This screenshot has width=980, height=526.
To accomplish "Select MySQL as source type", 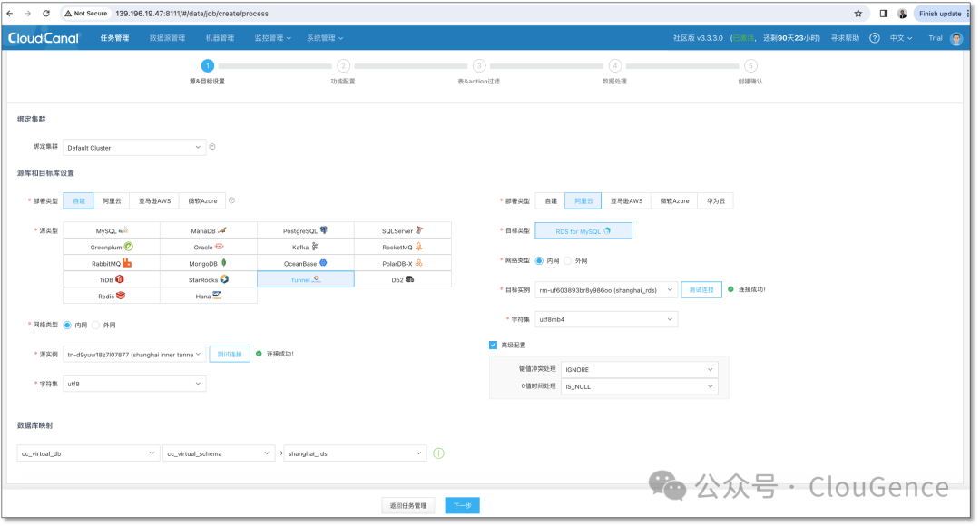I will pyautogui.click(x=112, y=230).
